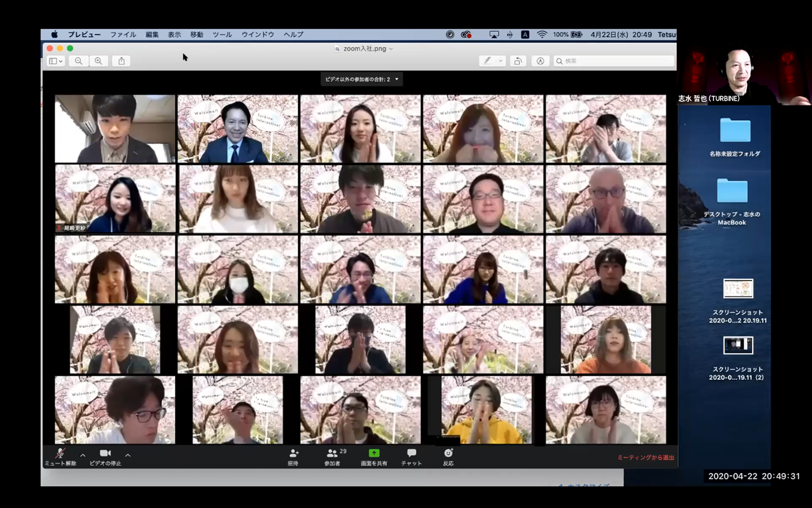Open the ファイル menu
This screenshot has width=812, height=508.
click(123, 34)
